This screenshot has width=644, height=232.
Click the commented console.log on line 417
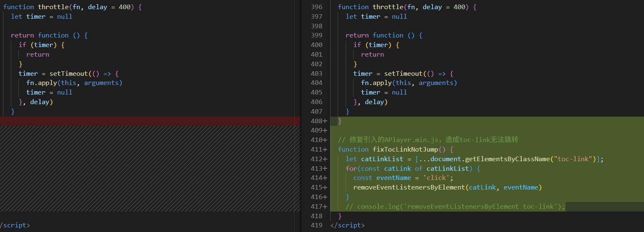455,207
